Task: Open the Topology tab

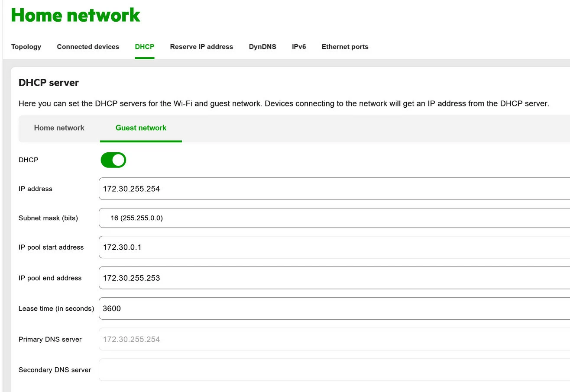Action: click(26, 47)
